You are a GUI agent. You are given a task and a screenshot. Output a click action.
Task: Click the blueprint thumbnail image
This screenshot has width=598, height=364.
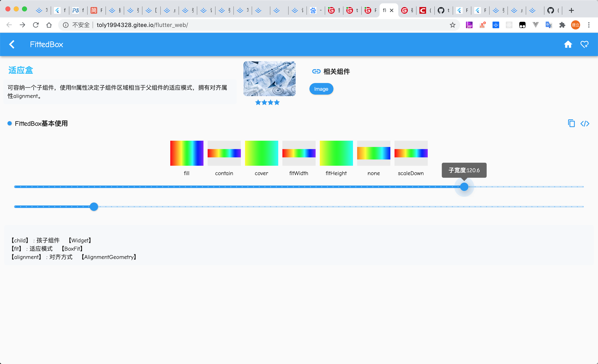click(x=269, y=79)
